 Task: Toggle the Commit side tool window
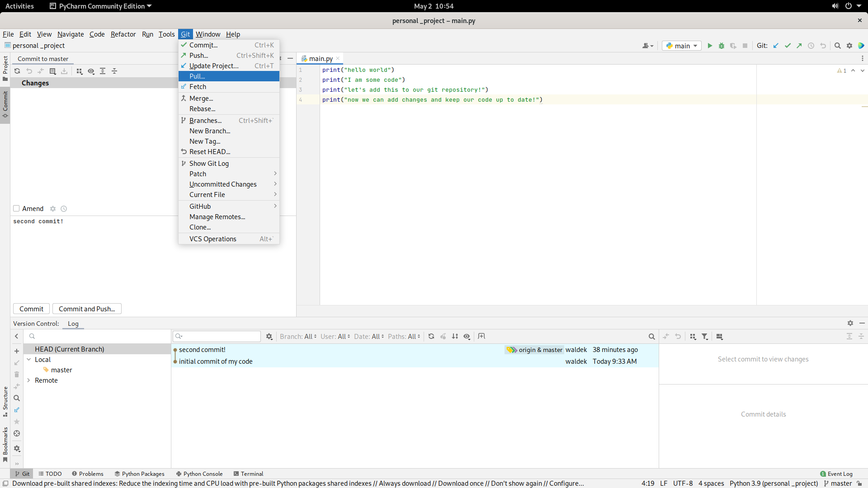click(x=5, y=104)
